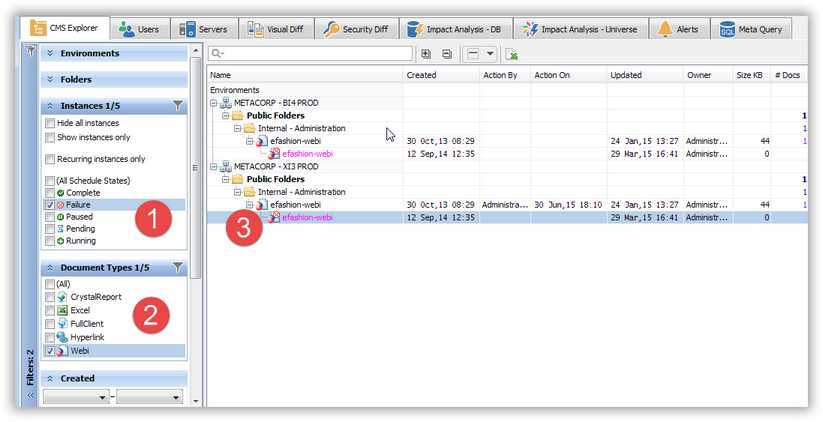Screen dimensions: 823x422
Task: Check the CrystalReport document type checkbox
Action: click(x=50, y=297)
